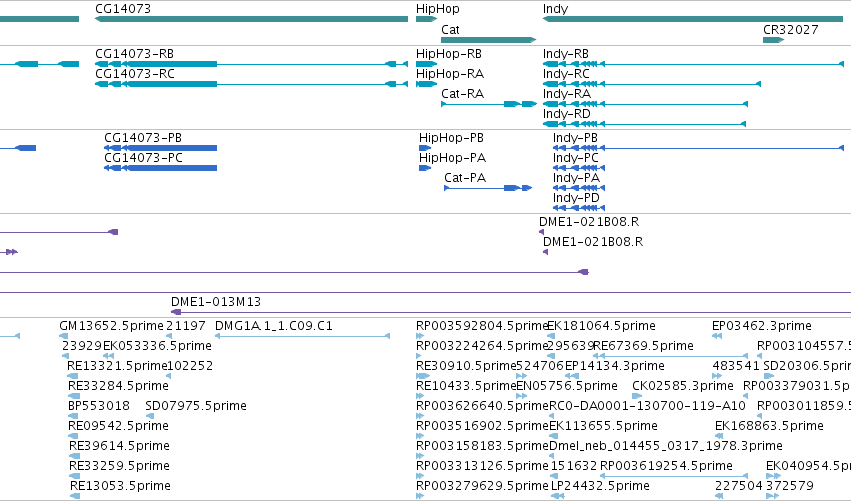Select the EP03462.3prime EST label
Image resolution: width=851 pixels, height=501 pixels.
click(762, 326)
